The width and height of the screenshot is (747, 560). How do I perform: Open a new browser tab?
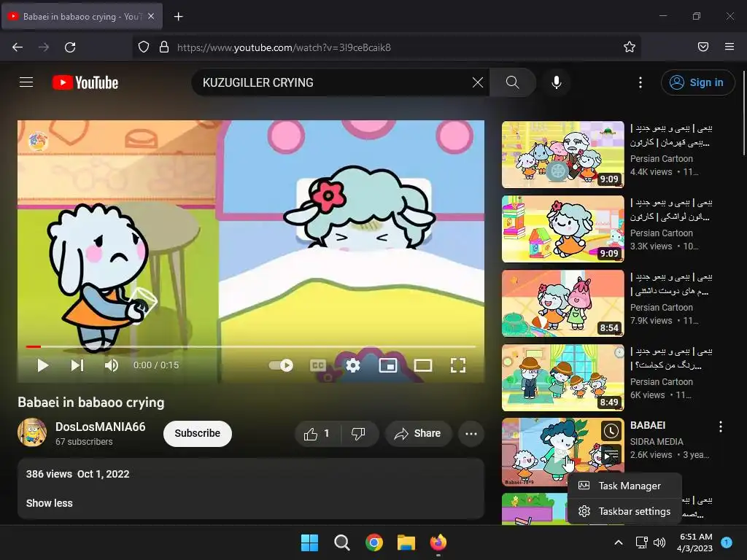[x=178, y=17]
